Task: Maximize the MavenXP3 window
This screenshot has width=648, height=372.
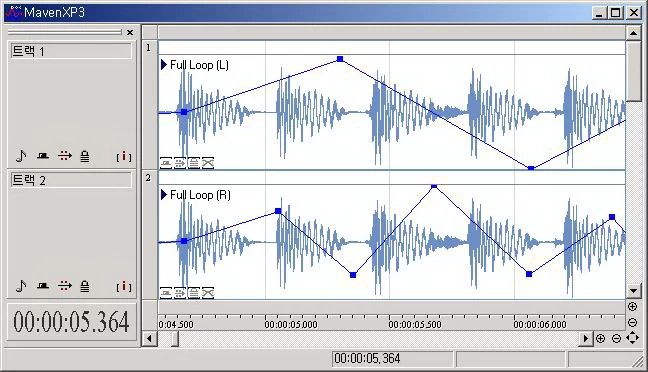Action: (616, 12)
